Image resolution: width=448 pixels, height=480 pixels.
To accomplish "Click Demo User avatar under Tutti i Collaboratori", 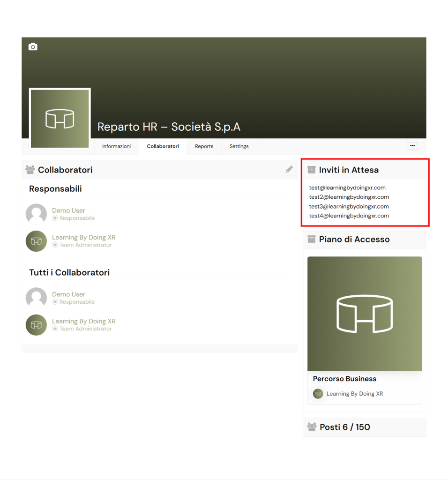I will coord(36,298).
